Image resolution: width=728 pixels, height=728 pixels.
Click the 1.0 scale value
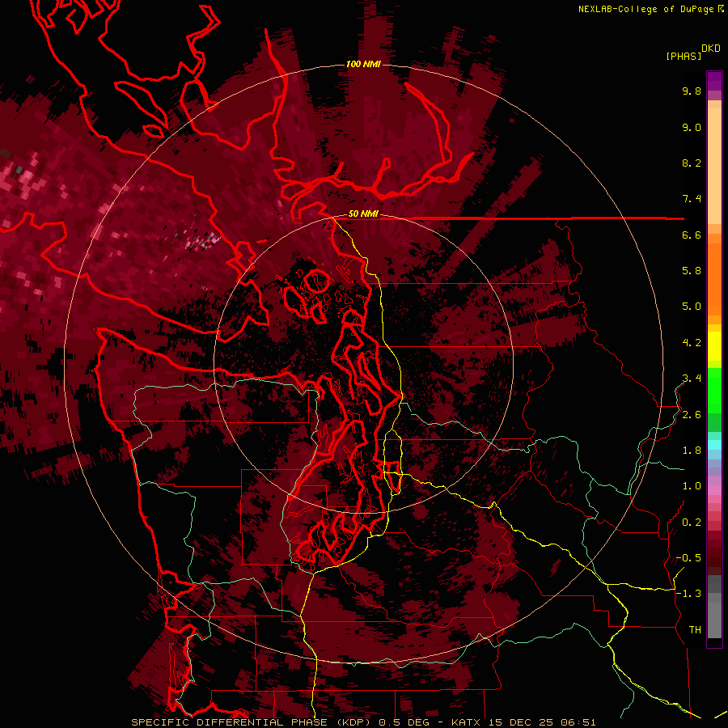click(x=692, y=486)
